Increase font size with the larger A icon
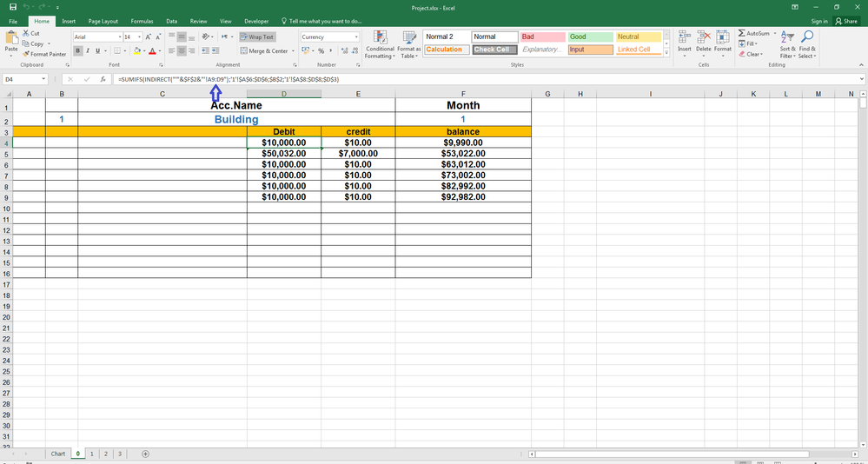This screenshot has height=464, width=868. (149, 36)
